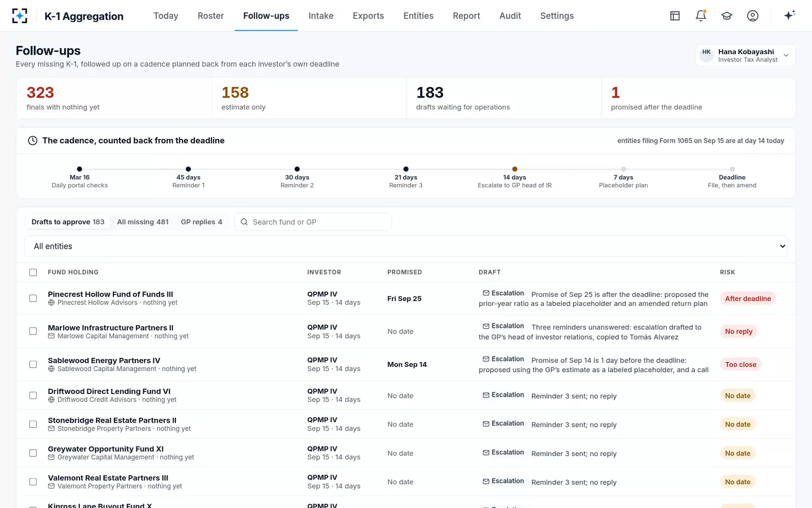The height and width of the screenshot is (508, 812).
Task: Click the After deadline risk badge
Action: (x=748, y=299)
